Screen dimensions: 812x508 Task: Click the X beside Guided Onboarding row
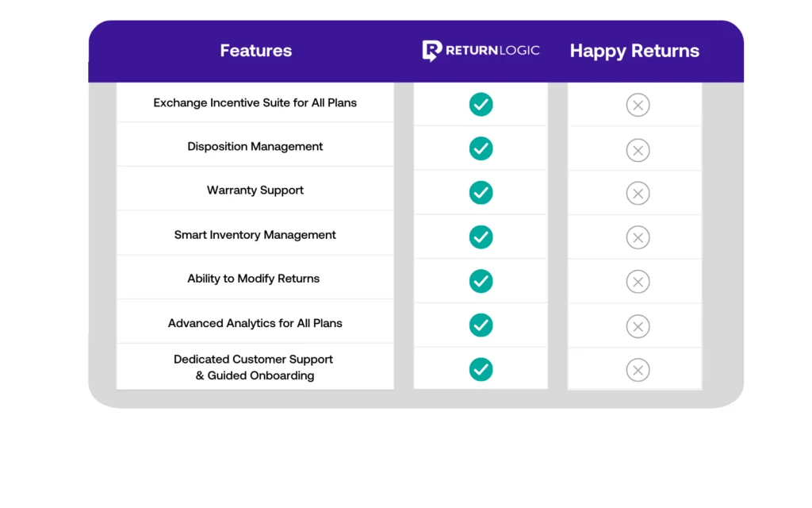(x=638, y=369)
